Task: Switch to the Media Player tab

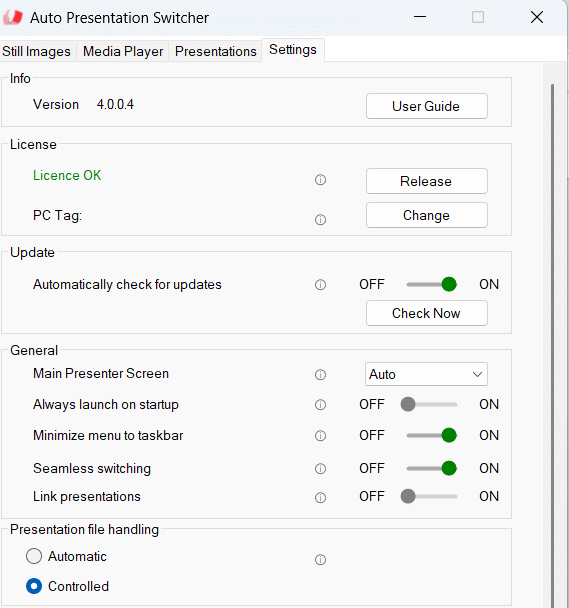Action: coord(123,51)
